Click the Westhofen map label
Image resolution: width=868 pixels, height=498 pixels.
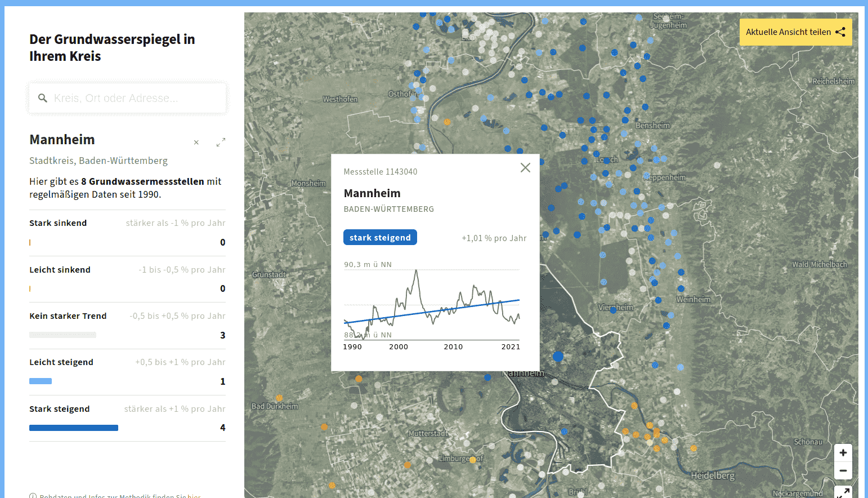[x=340, y=99]
